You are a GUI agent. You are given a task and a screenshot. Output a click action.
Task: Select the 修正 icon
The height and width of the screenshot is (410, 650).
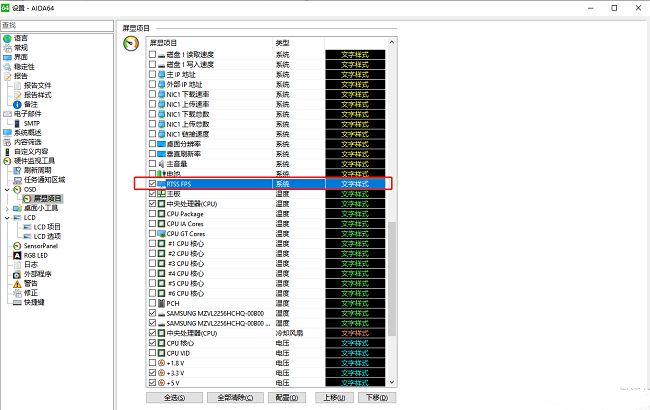(x=17, y=293)
